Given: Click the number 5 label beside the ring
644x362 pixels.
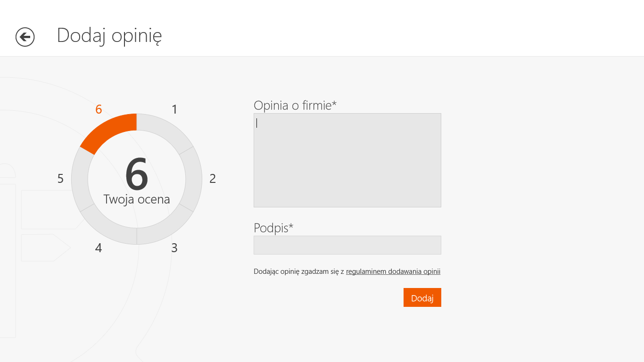Looking at the screenshot, I should (60, 179).
